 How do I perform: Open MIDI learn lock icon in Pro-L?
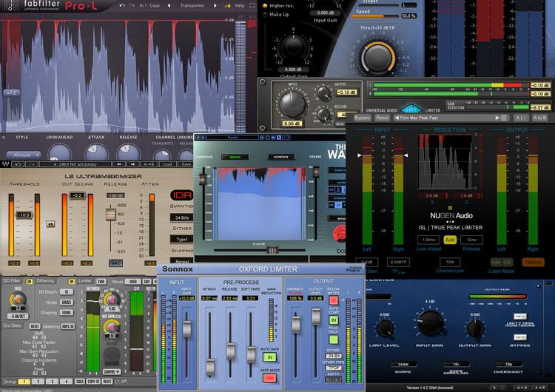pos(227,6)
